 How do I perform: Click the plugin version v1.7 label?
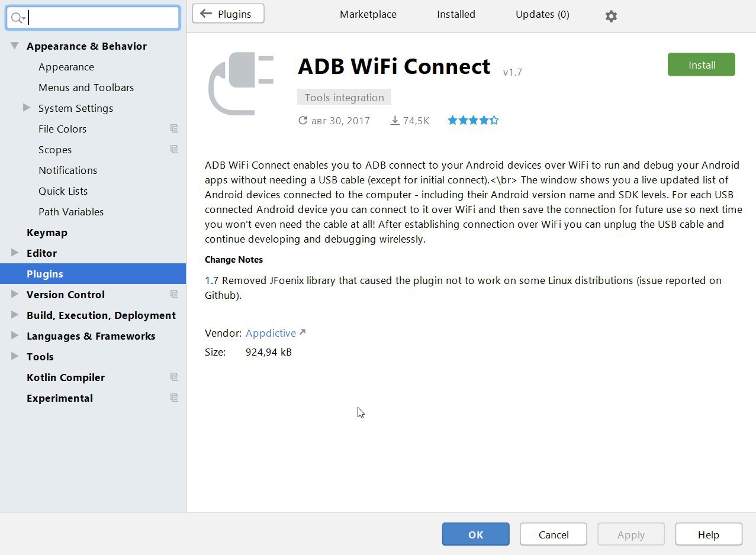pyautogui.click(x=513, y=72)
